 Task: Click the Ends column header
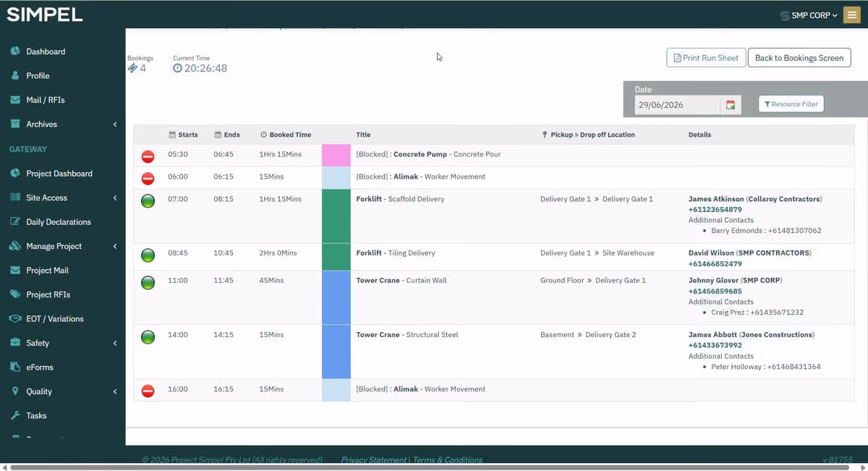pyautogui.click(x=227, y=135)
